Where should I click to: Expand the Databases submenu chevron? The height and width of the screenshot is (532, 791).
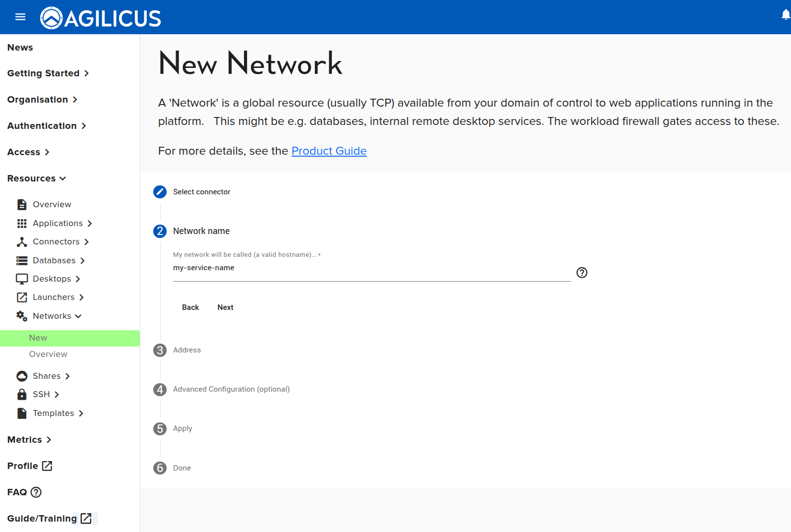pyautogui.click(x=82, y=261)
